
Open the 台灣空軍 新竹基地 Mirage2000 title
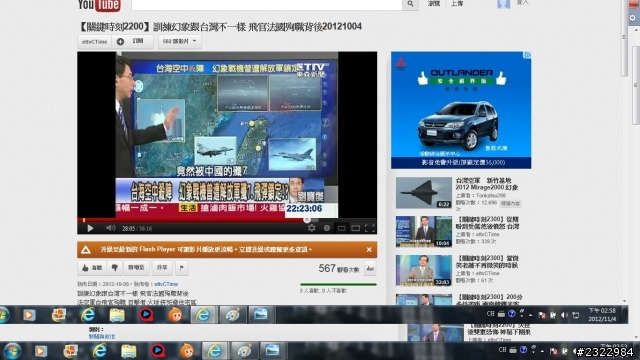point(487,184)
